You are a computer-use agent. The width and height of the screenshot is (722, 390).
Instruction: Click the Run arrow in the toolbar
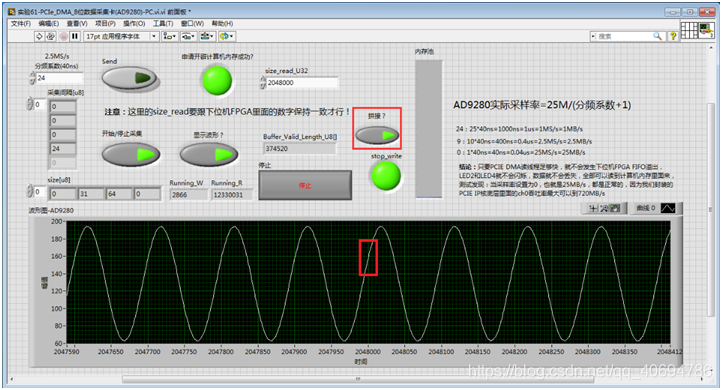tap(39, 36)
